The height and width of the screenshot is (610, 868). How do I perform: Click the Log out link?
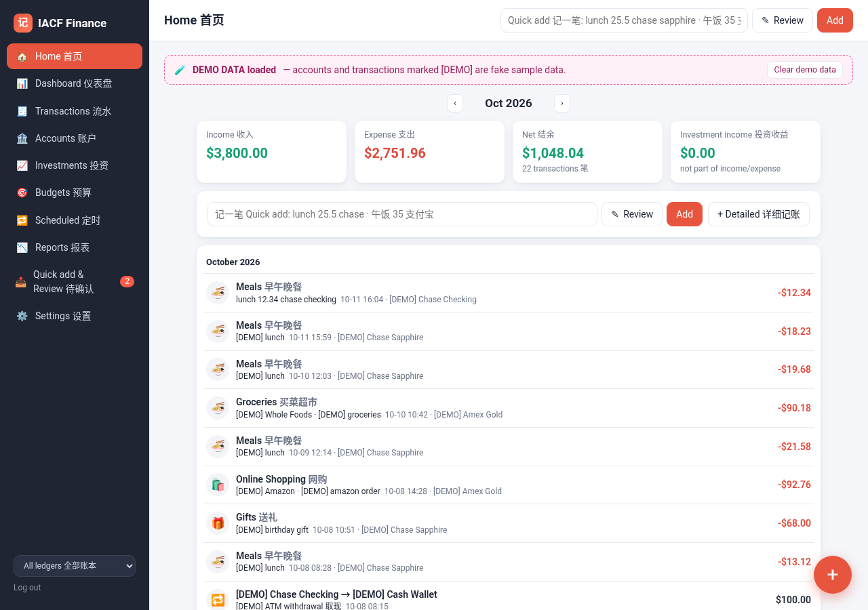pos(27,588)
